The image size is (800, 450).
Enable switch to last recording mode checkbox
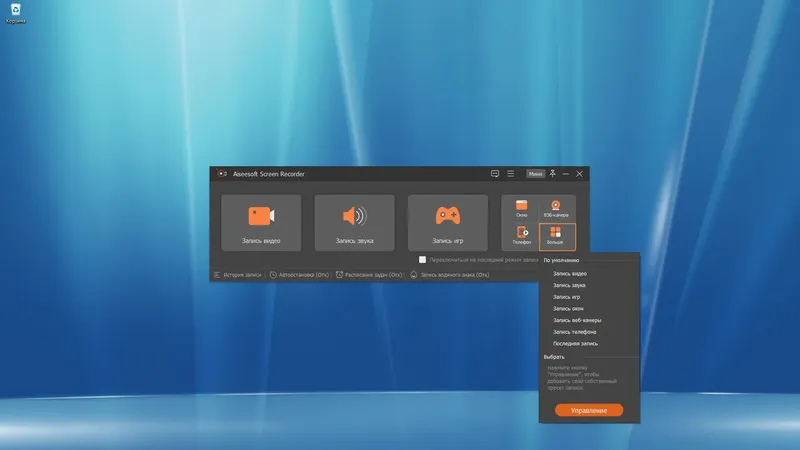tap(422, 260)
